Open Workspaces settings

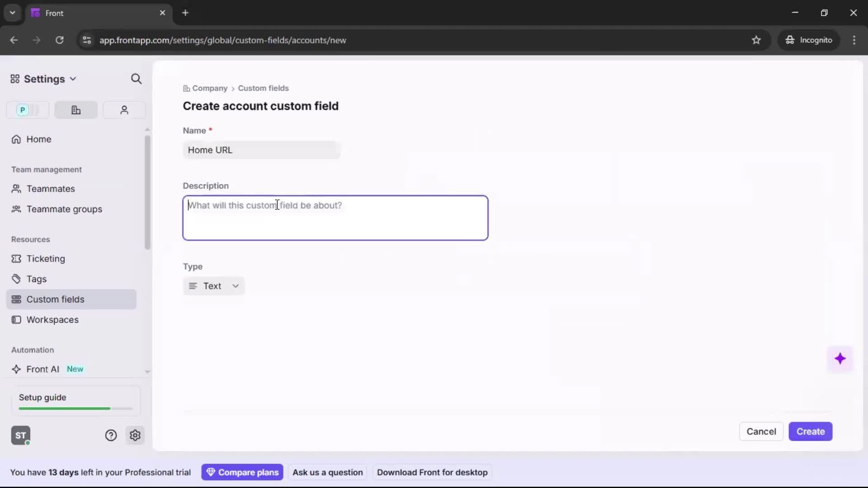[52, 319]
